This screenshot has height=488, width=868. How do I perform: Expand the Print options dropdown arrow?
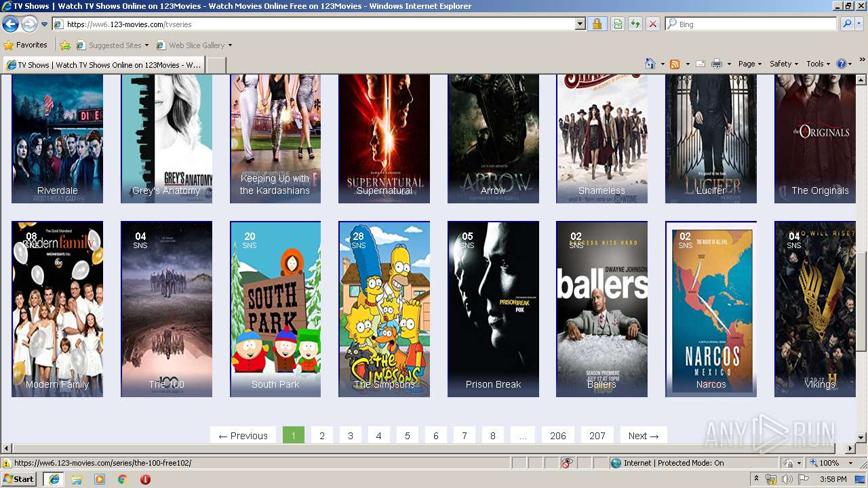(729, 64)
